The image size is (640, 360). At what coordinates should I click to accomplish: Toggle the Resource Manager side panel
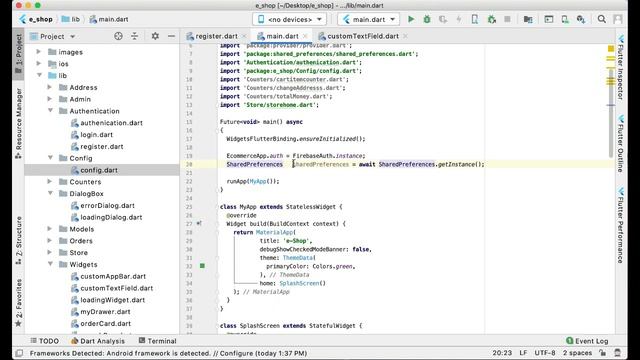coord(18,123)
